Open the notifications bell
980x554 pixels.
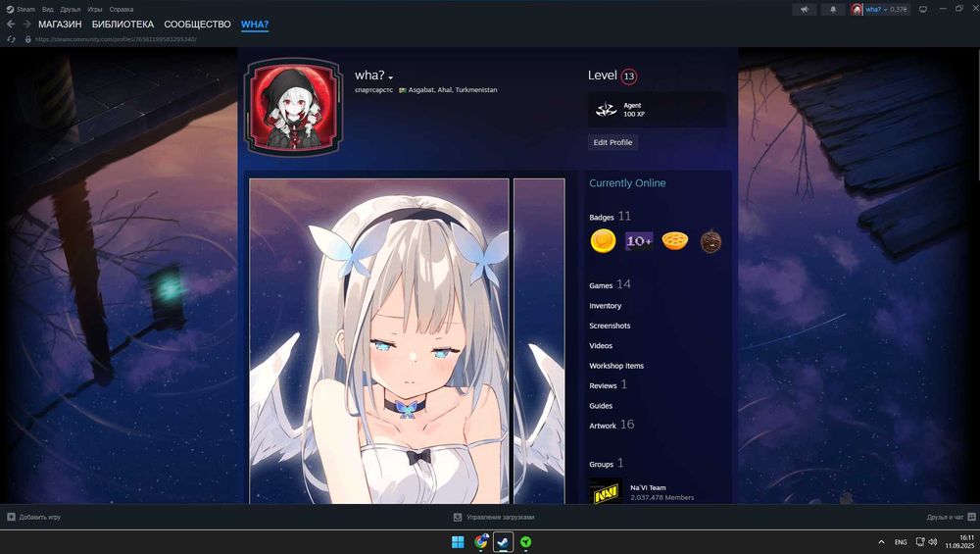[832, 10]
